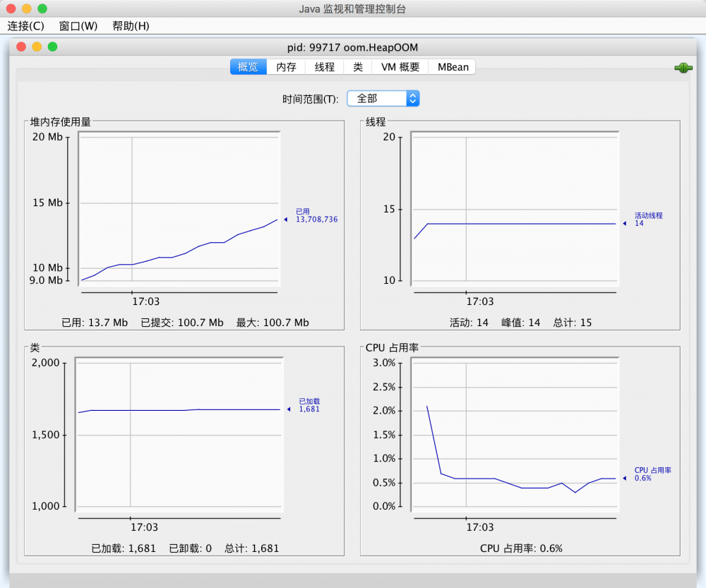Select the 概览 tab
This screenshot has height=588, width=706.
(x=248, y=66)
